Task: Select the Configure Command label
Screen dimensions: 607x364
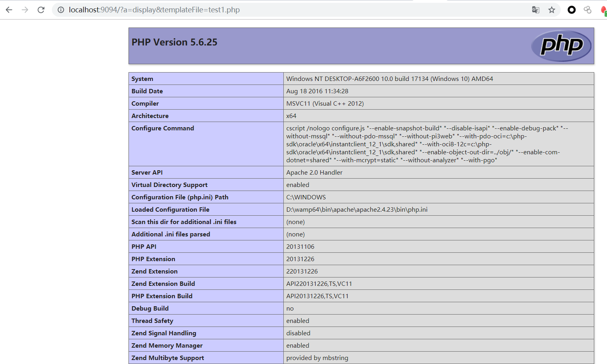Action: click(162, 128)
